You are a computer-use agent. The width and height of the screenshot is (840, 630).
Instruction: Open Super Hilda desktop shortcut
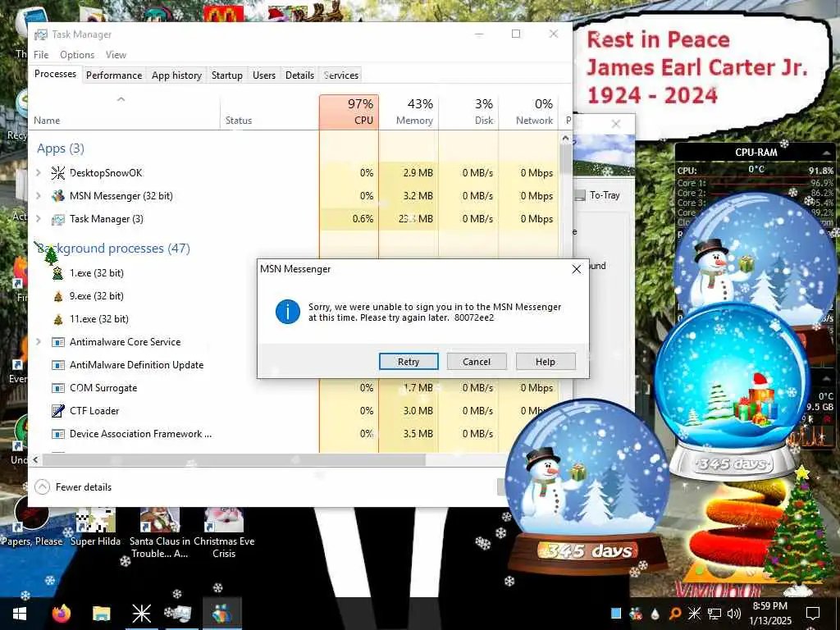[95, 527]
